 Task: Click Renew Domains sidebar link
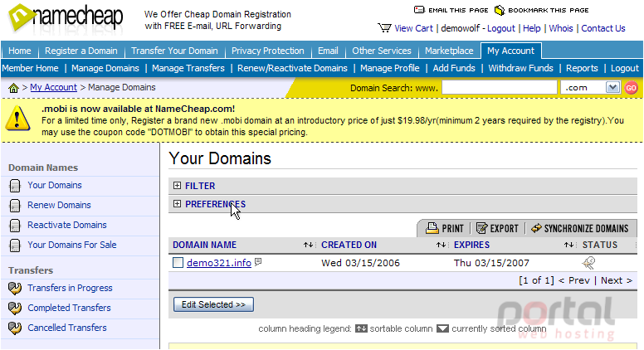[59, 205]
